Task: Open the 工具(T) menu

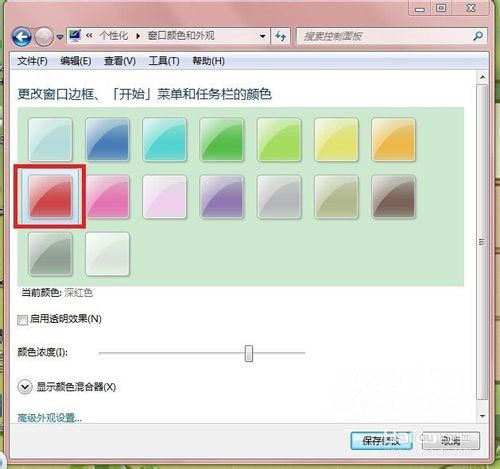Action: [x=164, y=61]
